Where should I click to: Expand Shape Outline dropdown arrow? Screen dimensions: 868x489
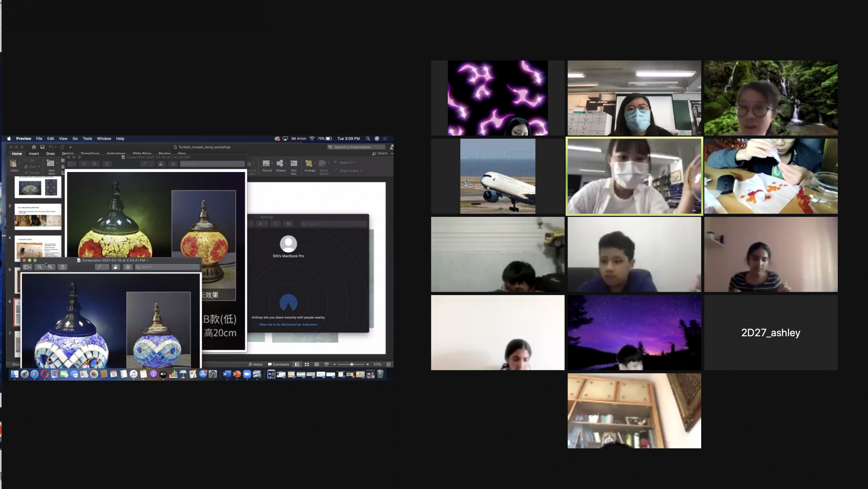click(x=361, y=171)
